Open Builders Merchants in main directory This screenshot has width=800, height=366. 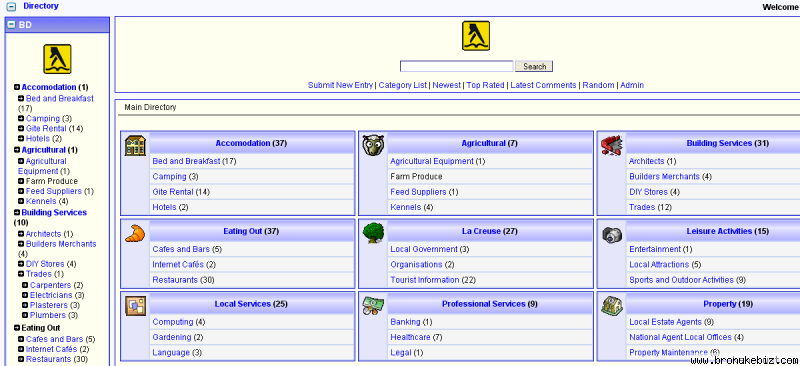pos(664,177)
